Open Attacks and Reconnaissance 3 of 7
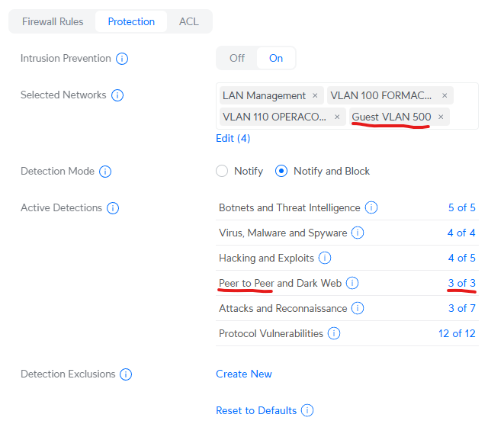The height and width of the screenshot is (424, 504). pos(461,309)
